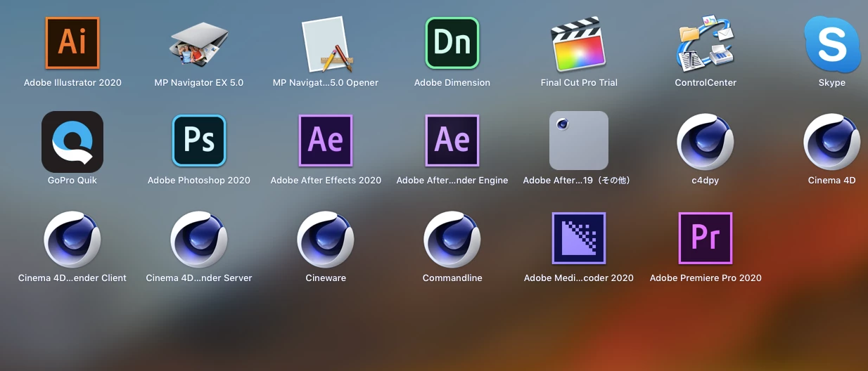Click the "Final Cut Pro Trial" label text

579,83
